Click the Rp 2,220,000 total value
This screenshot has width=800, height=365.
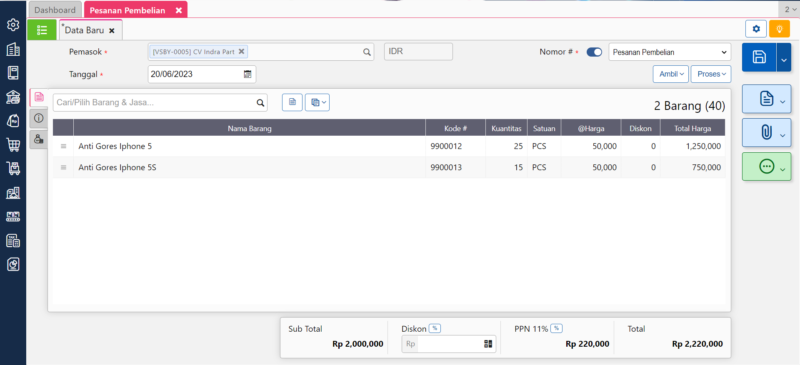[x=697, y=344]
